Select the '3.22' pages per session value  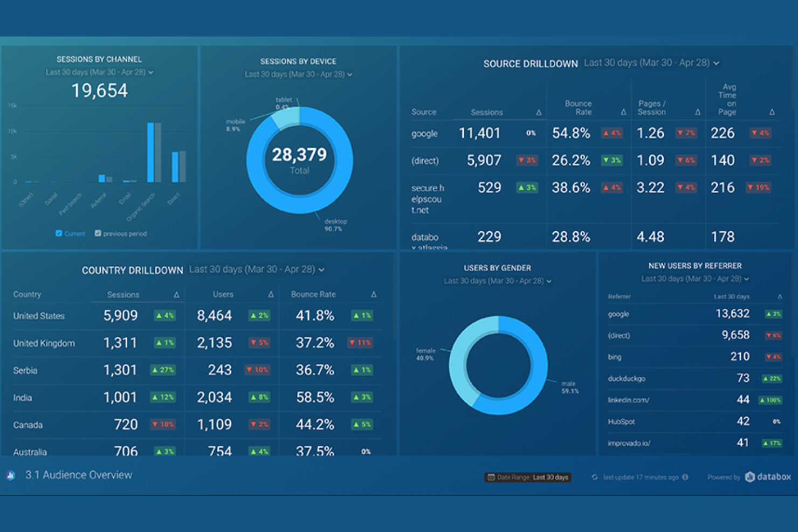[x=650, y=188]
